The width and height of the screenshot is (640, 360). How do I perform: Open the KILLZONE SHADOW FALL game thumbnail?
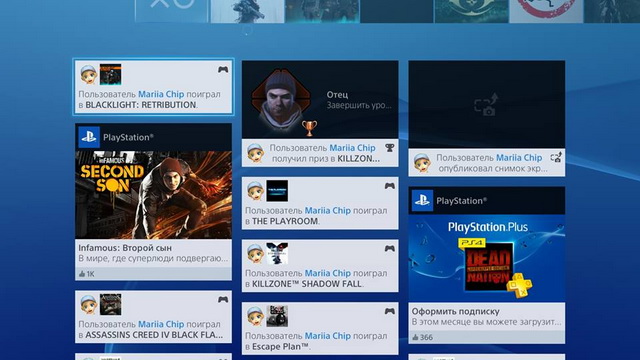coord(277,253)
